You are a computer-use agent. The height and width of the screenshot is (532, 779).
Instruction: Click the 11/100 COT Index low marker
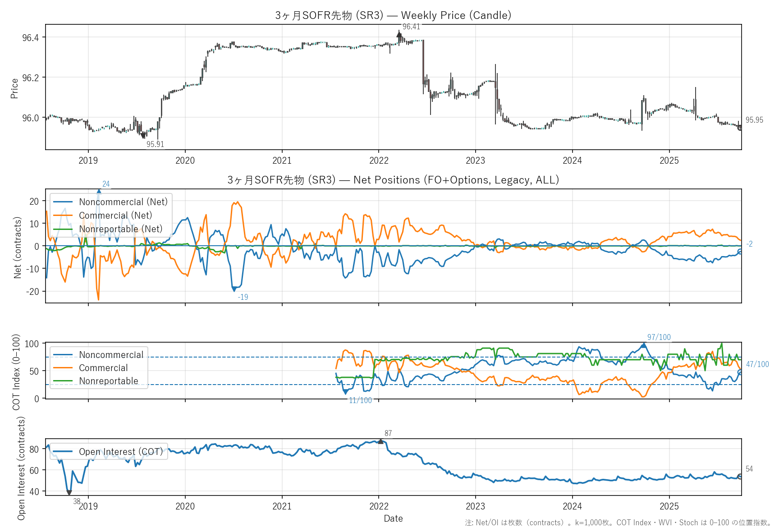pos(346,392)
